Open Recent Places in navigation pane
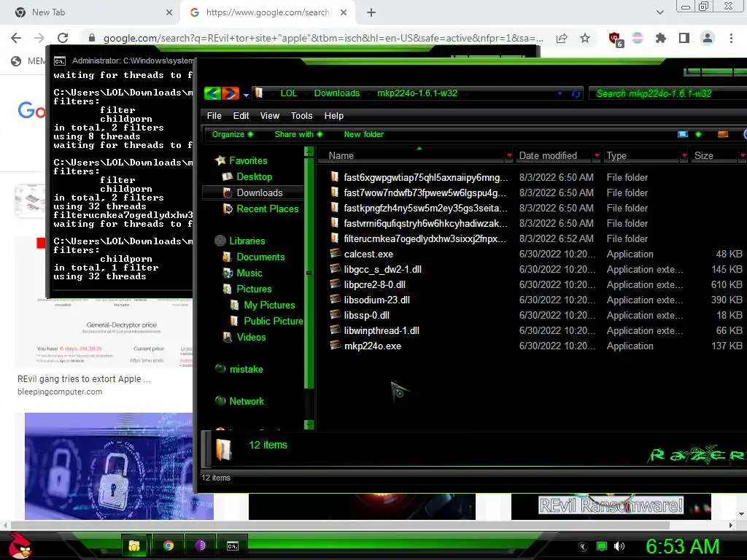Image resolution: width=747 pixels, height=560 pixels. (267, 209)
